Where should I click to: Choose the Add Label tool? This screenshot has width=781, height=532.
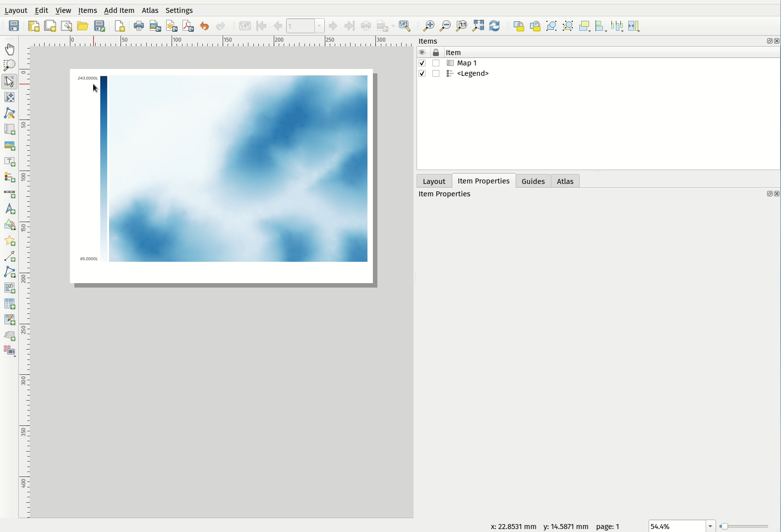tap(10, 162)
